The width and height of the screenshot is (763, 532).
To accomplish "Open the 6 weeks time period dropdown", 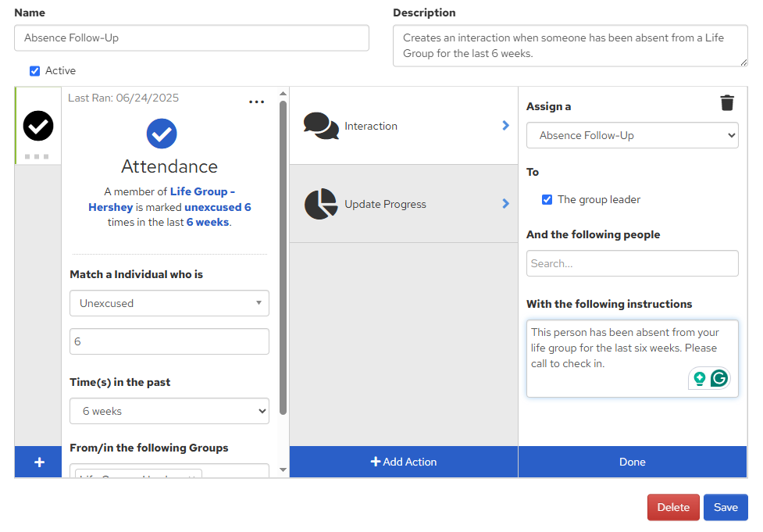I will point(169,411).
